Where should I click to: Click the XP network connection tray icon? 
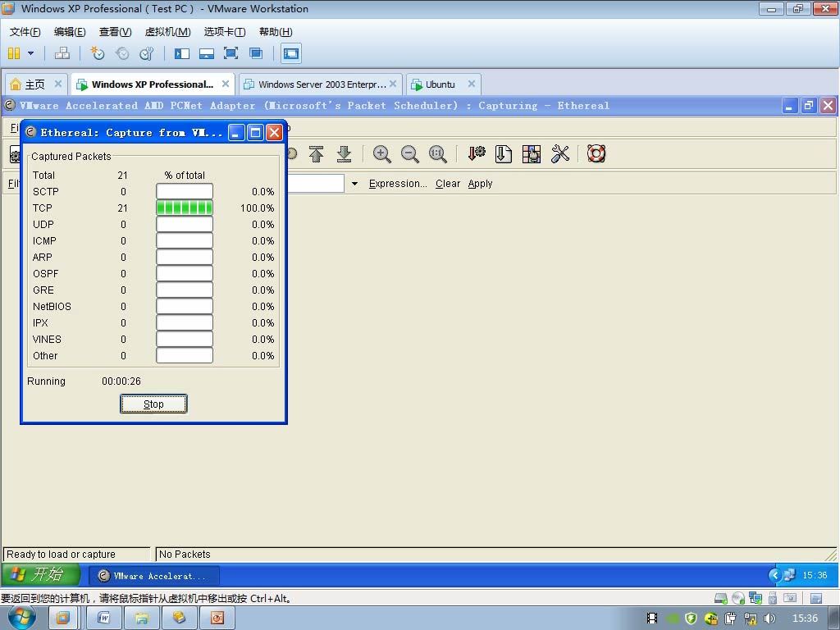pos(789,575)
